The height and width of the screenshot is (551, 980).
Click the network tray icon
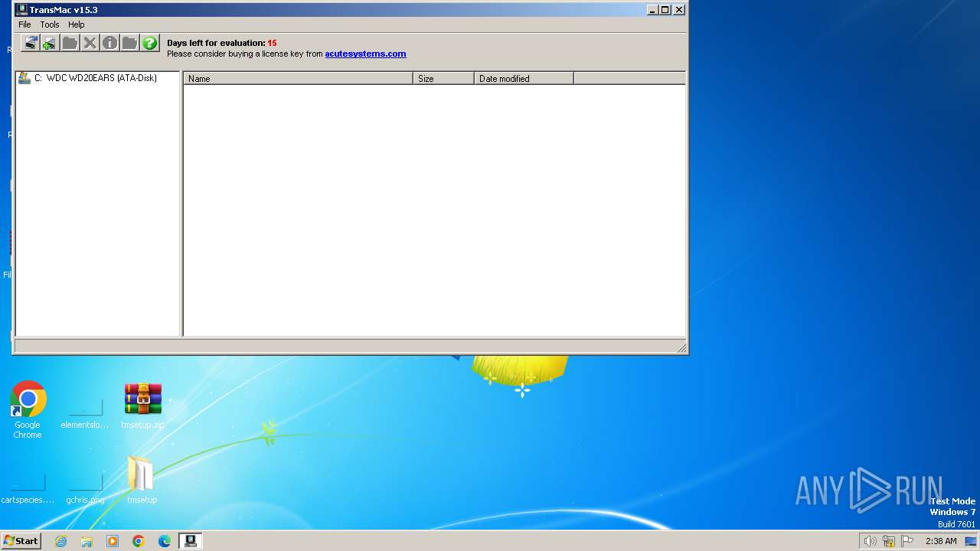(x=889, y=541)
